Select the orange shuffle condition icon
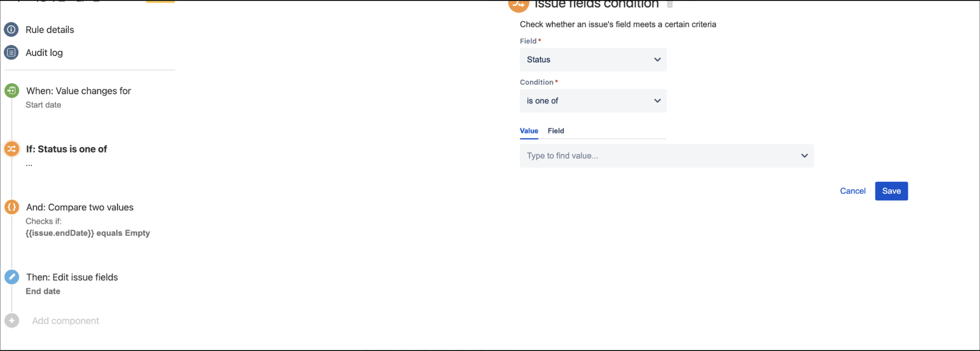 point(12,149)
